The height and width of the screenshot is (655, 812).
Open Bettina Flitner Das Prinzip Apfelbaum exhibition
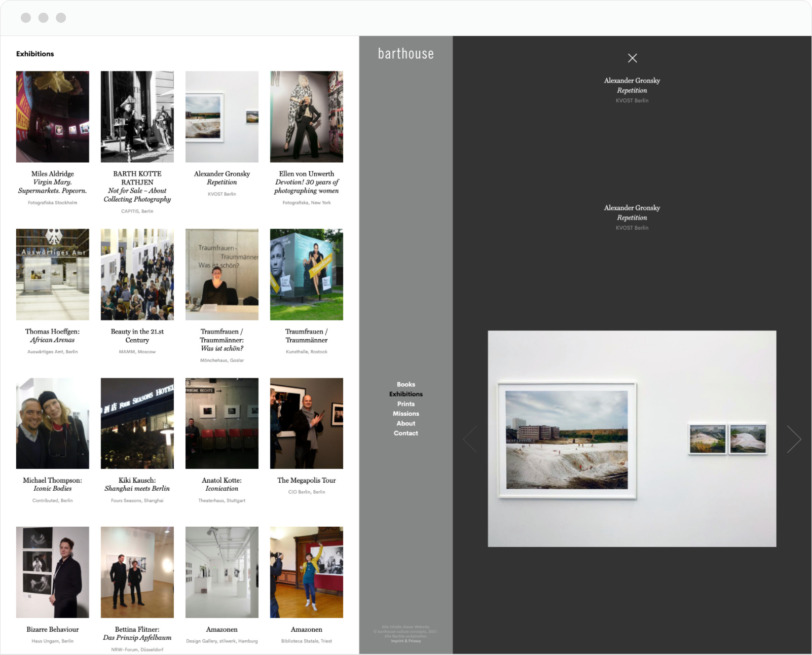pos(137,572)
